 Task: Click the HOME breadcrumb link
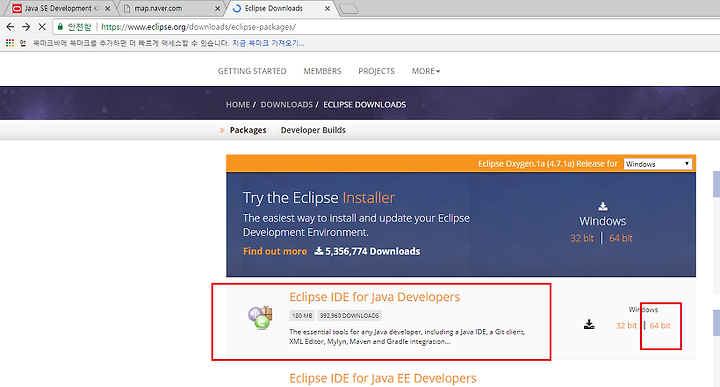(x=238, y=105)
